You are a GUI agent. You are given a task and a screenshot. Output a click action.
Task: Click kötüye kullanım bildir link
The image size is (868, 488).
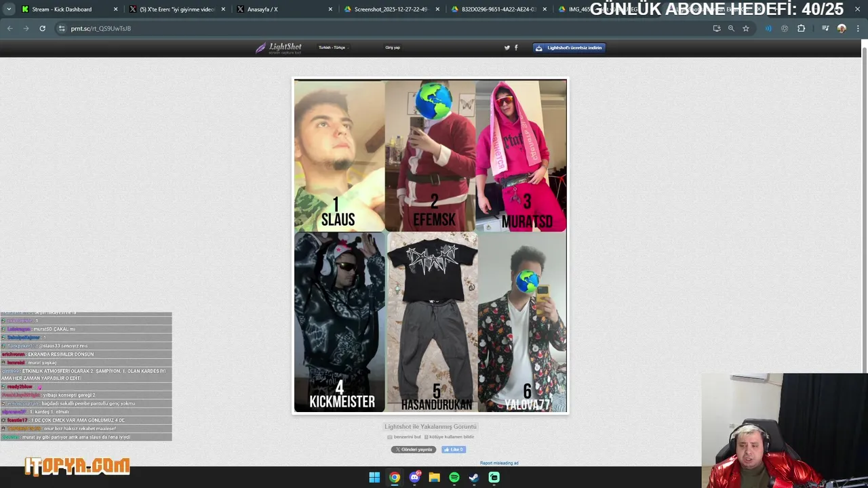[449, 437]
